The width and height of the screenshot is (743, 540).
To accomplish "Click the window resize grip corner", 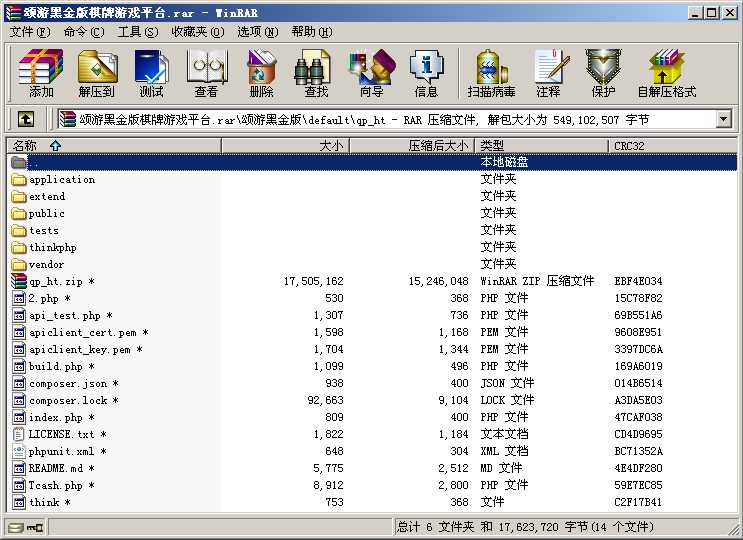I will pyautogui.click(x=732, y=530).
